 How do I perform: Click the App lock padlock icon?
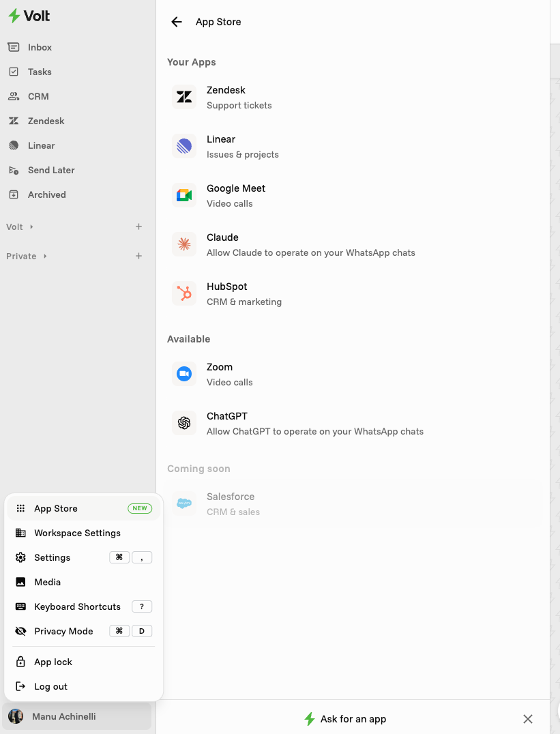click(x=20, y=662)
